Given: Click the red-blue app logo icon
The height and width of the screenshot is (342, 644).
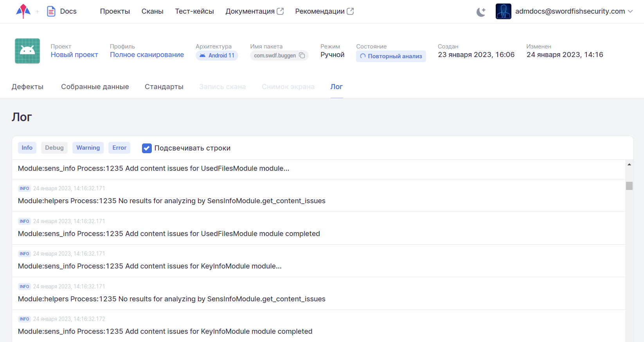Looking at the screenshot, I should (23, 11).
